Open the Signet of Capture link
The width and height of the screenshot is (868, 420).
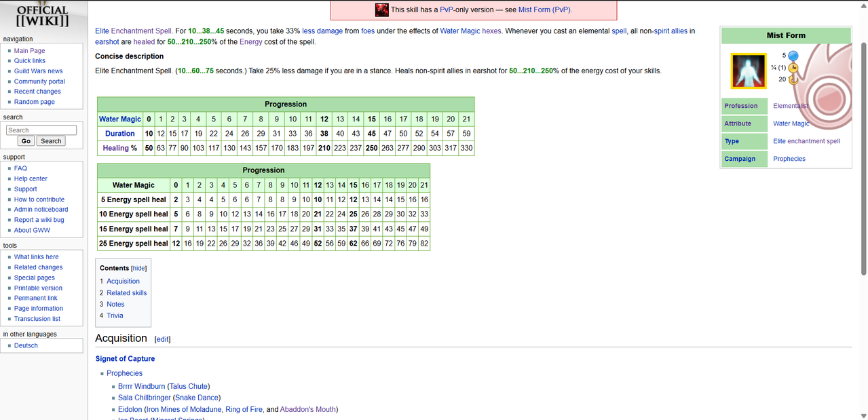pyautogui.click(x=125, y=358)
